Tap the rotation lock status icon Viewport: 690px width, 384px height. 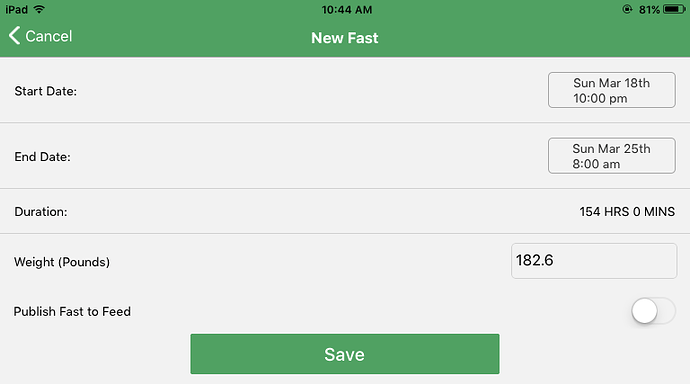point(627,9)
